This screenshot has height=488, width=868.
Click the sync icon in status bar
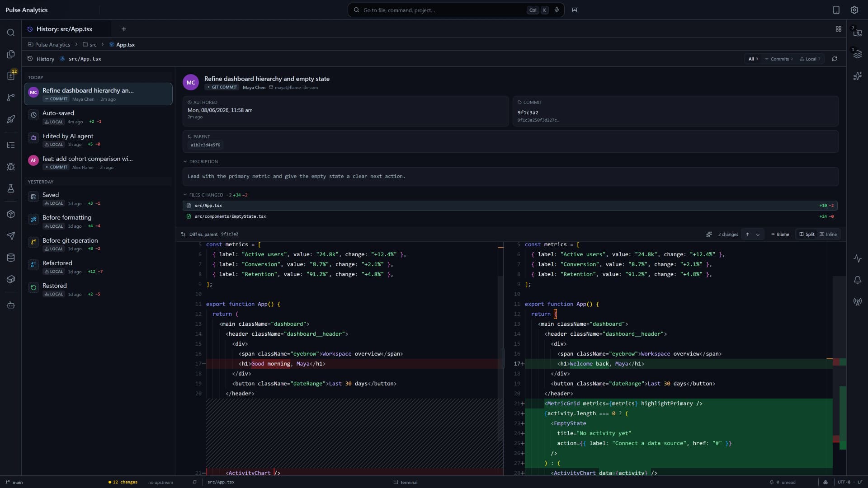[194, 482]
